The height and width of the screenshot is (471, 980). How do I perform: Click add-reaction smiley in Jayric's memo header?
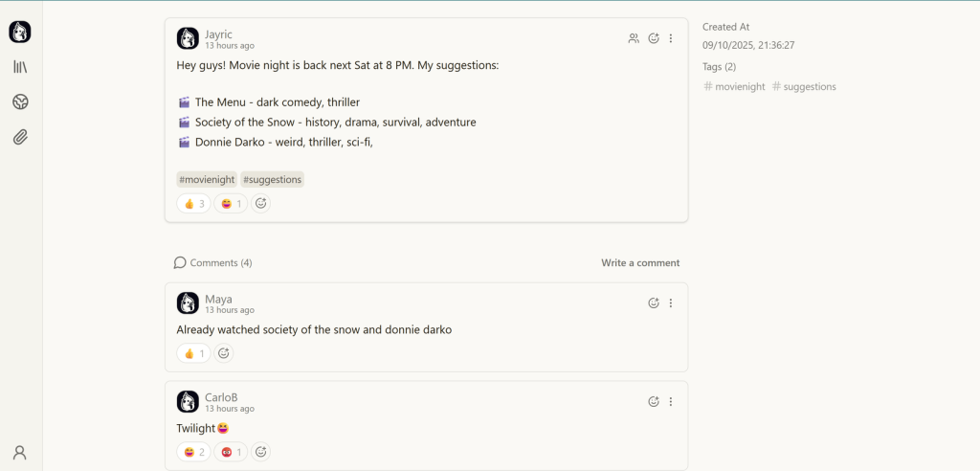pyautogui.click(x=654, y=38)
